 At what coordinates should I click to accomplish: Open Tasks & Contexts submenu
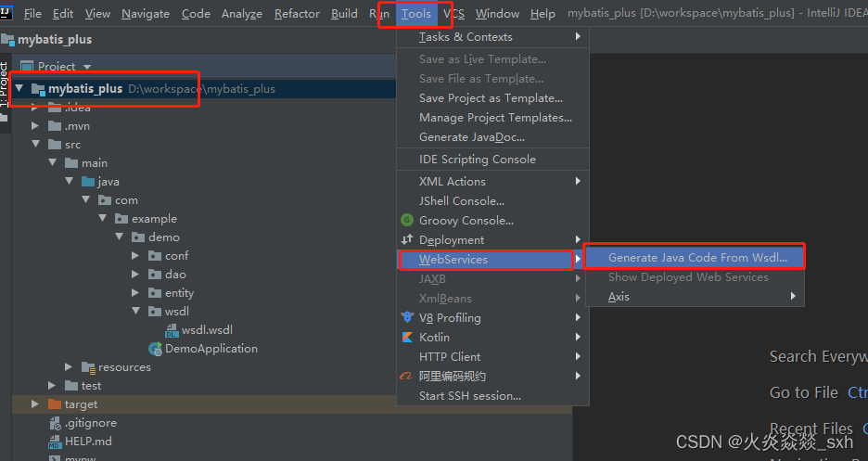[492, 37]
